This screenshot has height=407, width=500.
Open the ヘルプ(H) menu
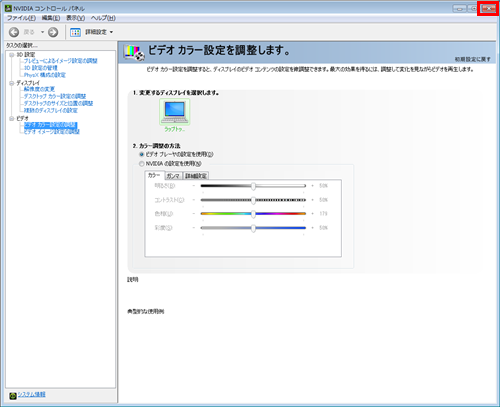pyautogui.click(x=103, y=18)
